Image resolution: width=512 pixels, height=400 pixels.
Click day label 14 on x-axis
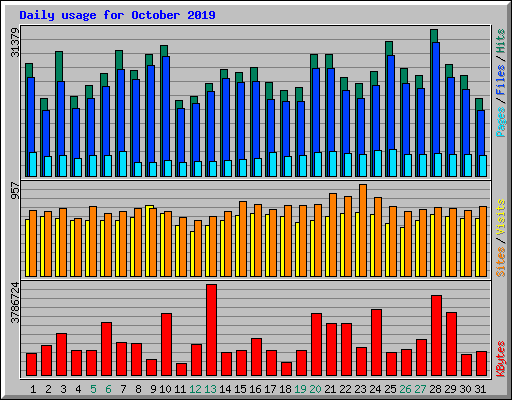tap(225, 389)
